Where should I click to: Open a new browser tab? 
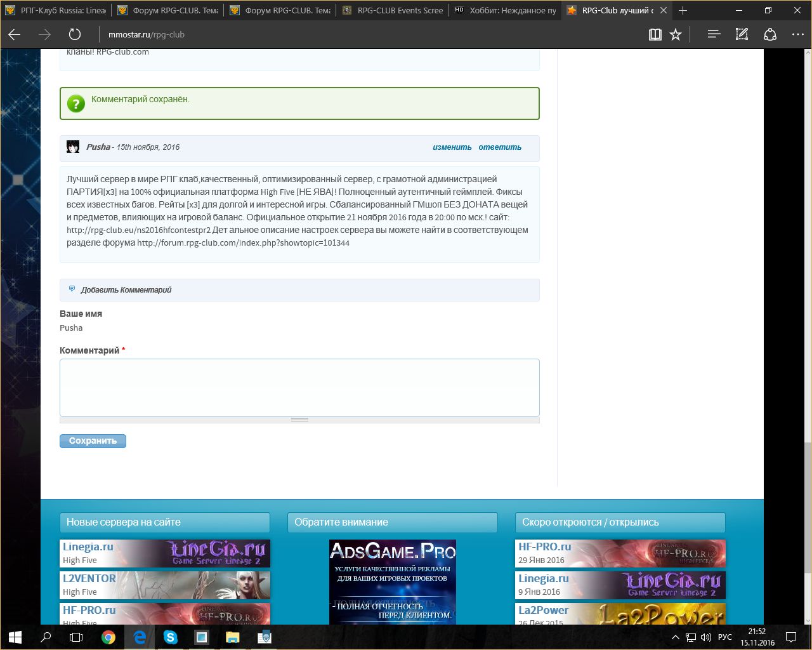point(683,10)
